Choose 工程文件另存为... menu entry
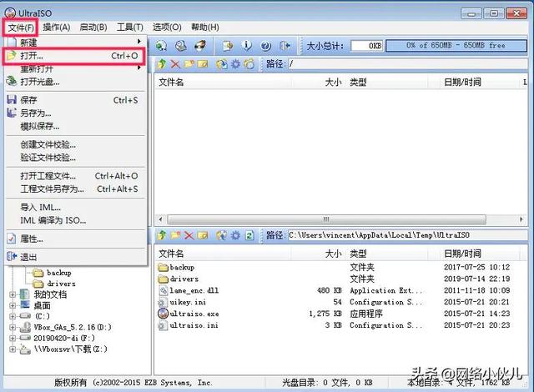 click(76, 188)
